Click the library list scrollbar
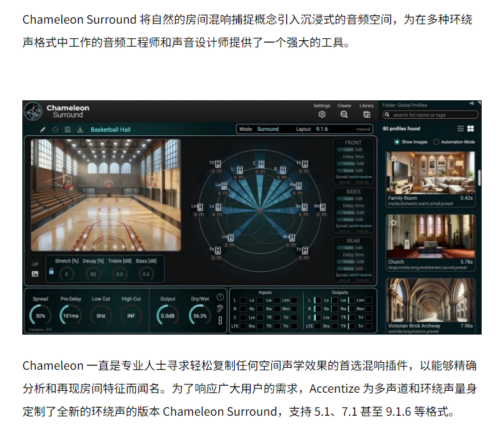The width and height of the screenshot is (504, 424). click(x=479, y=178)
